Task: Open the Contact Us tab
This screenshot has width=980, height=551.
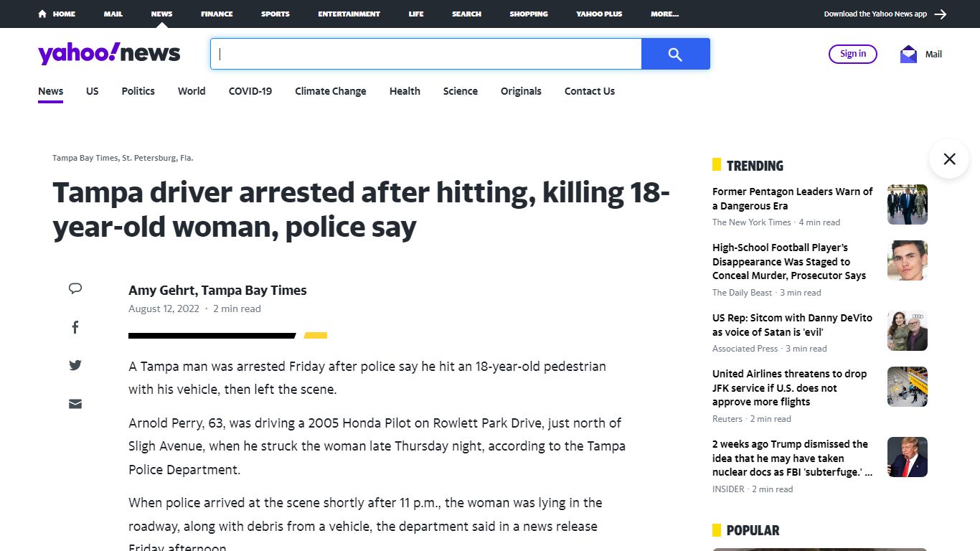Action: [x=590, y=91]
